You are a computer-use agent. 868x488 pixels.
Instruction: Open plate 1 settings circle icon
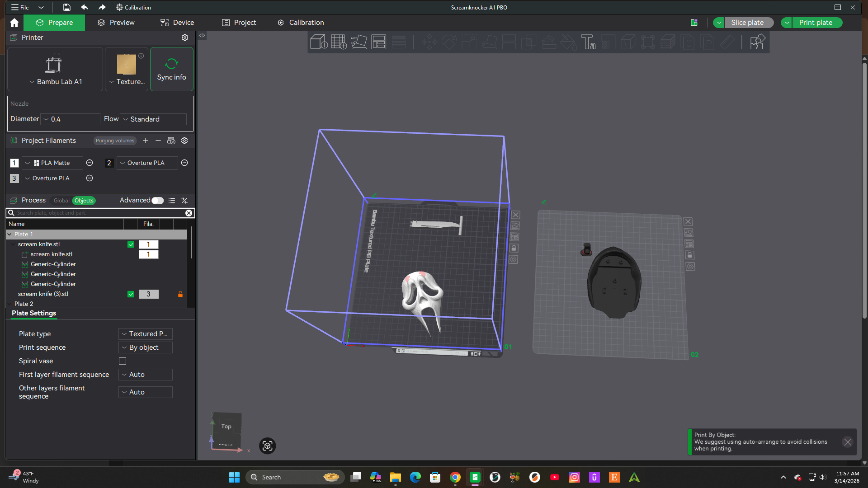point(513,259)
